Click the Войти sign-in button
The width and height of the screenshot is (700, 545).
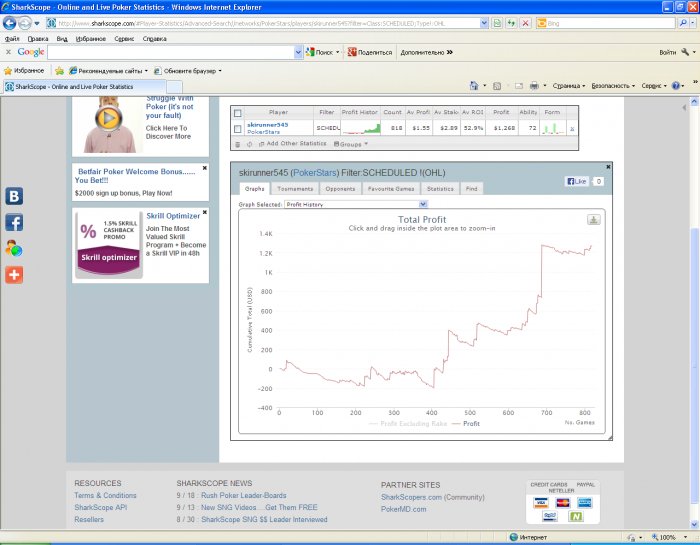click(x=667, y=52)
